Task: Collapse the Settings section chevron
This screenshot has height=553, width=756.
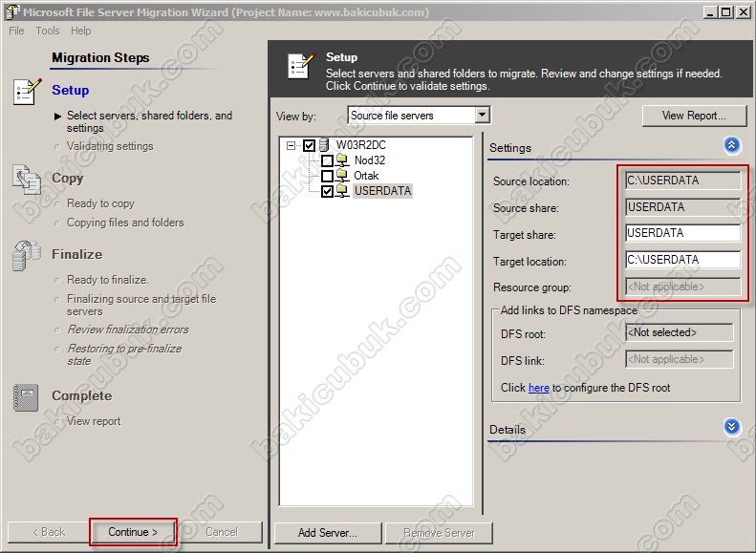Action: 732,145
